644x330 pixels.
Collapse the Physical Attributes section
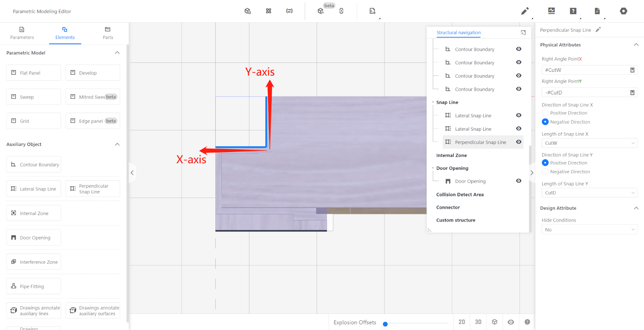[636, 45]
